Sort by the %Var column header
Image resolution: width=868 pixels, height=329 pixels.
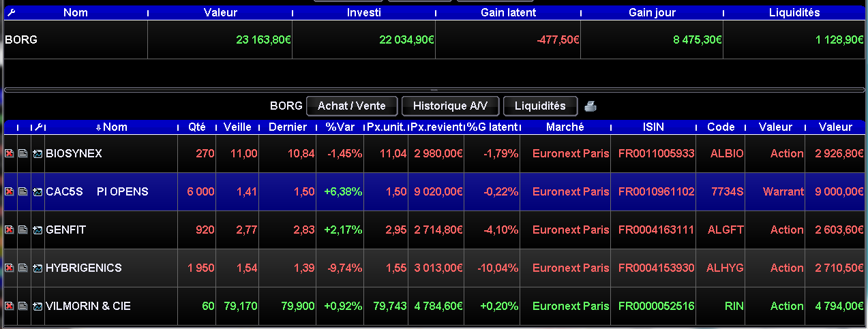click(x=340, y=127)
